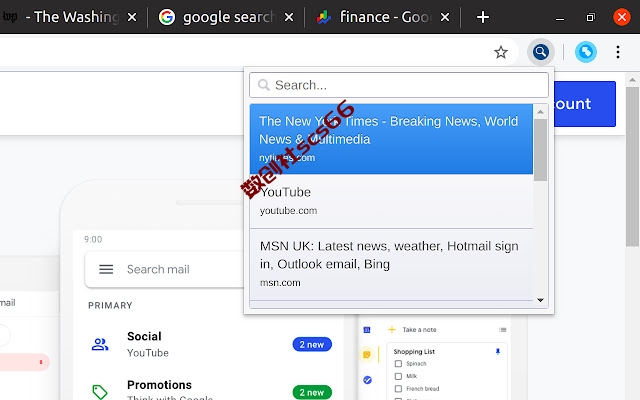Viewport: 640px width, 400px height.
Task: Check the Spinach checkbox
Action: (398, 364)
